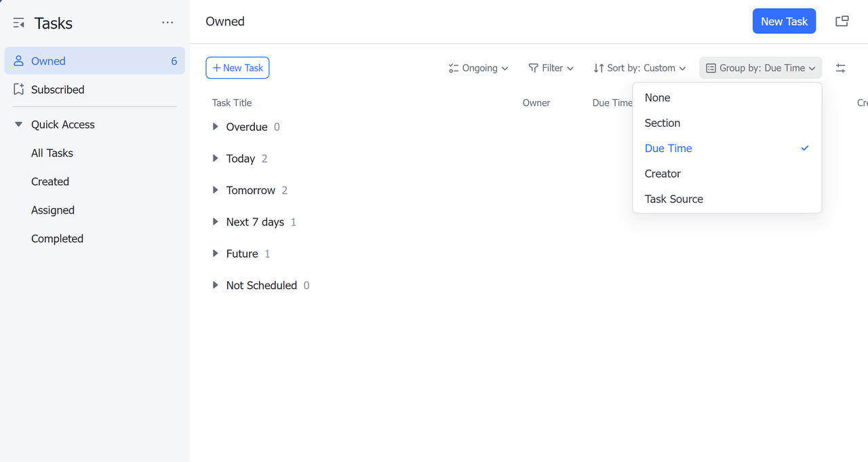Collapse the Quick Access section
The image size is (868, 462).
pyautogui.click(x=19, y=125)
